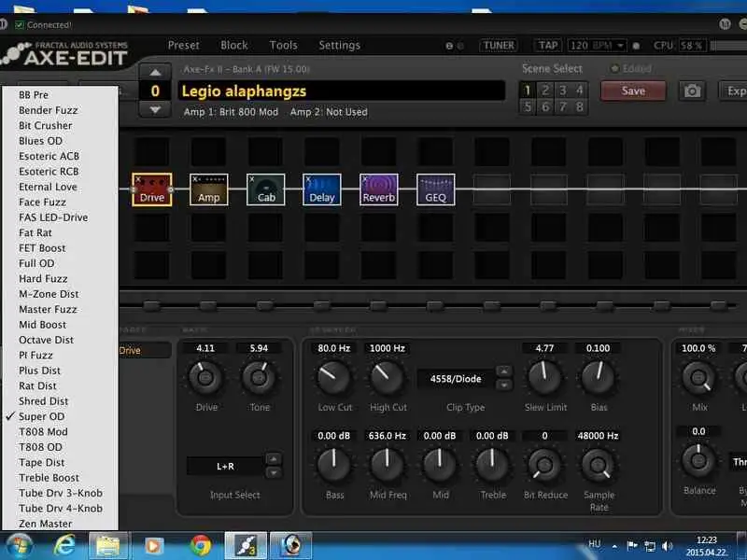The height and width of the screenshot is (560, 747).
Task: Switch to scene 5
Action: pyautogui.click(x=527, y=106)
